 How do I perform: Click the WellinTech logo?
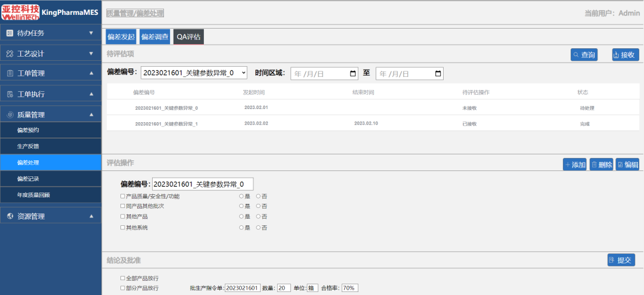tap(20, 12)
